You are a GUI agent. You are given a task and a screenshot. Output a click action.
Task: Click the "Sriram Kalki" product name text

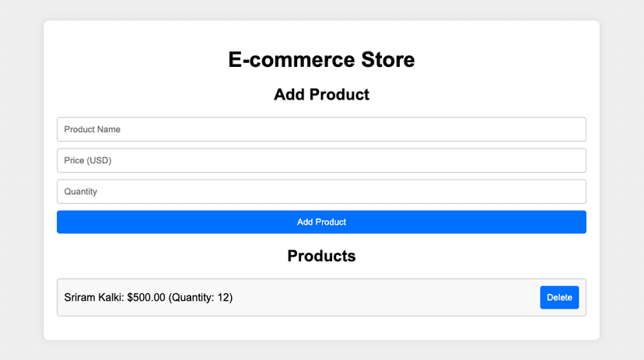93,298
